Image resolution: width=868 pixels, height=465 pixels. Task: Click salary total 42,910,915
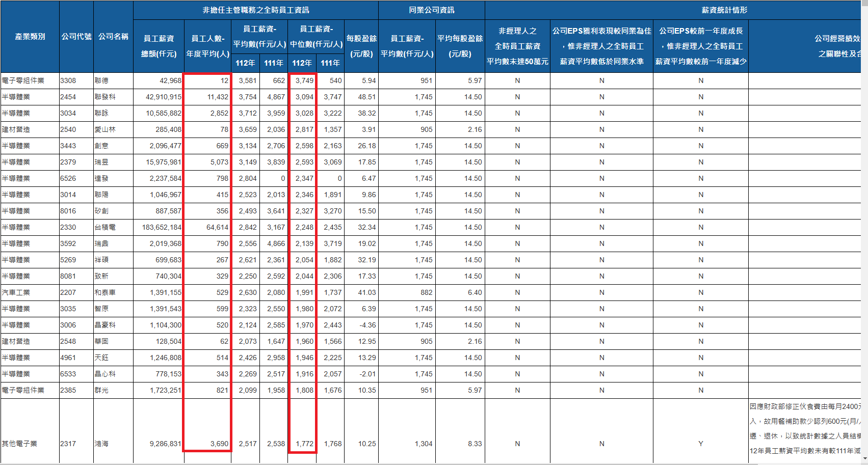click(x=164, y=97)
